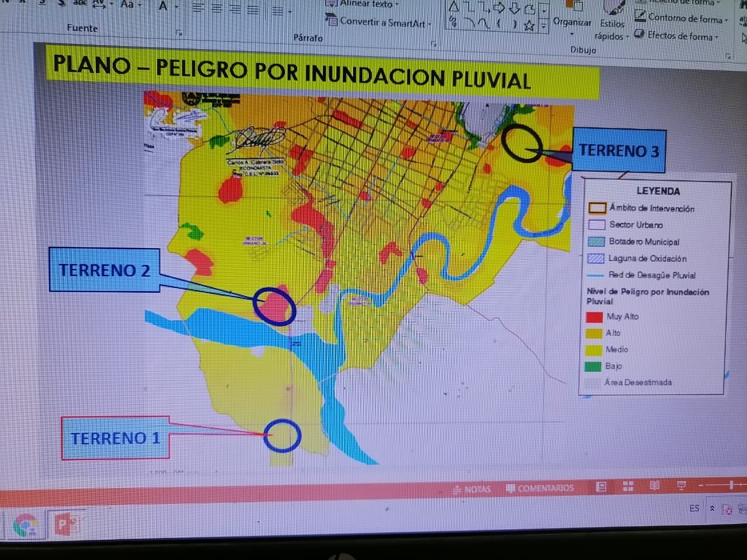Open the Dibujo dialog launcher

pyautogui.click(x=728, y=56)
